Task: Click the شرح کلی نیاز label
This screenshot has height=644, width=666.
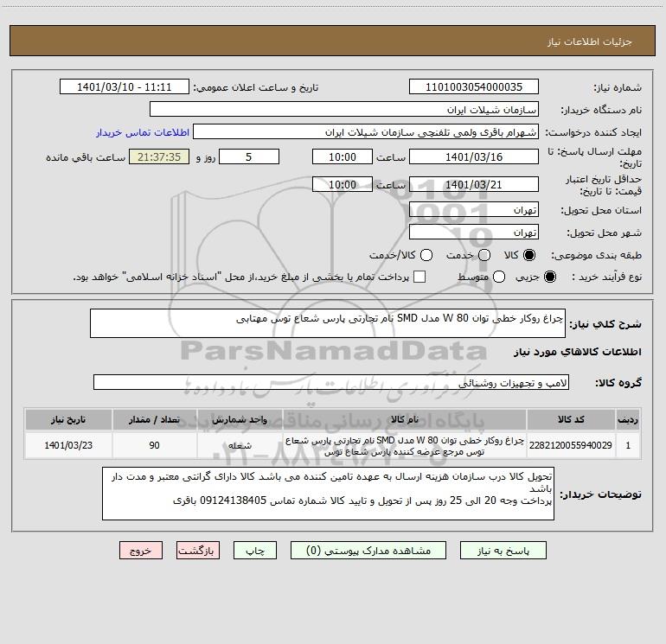Action: click(x=605, y=324)
